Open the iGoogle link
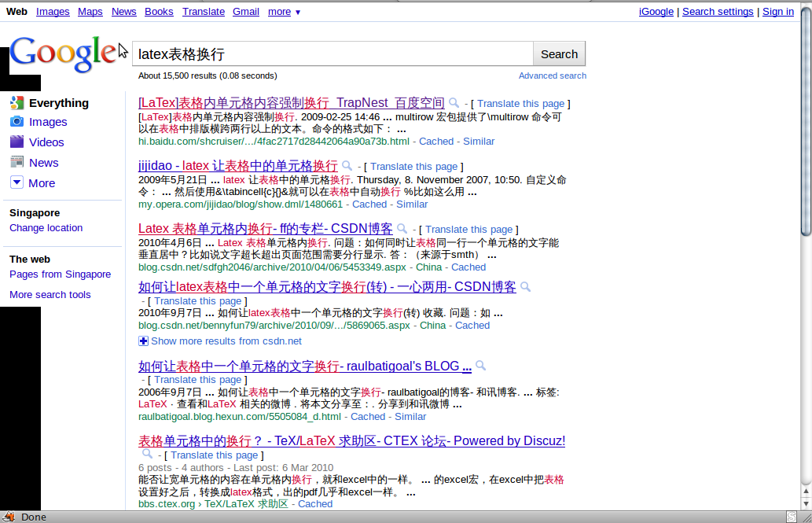 click(x=656, y=11)
